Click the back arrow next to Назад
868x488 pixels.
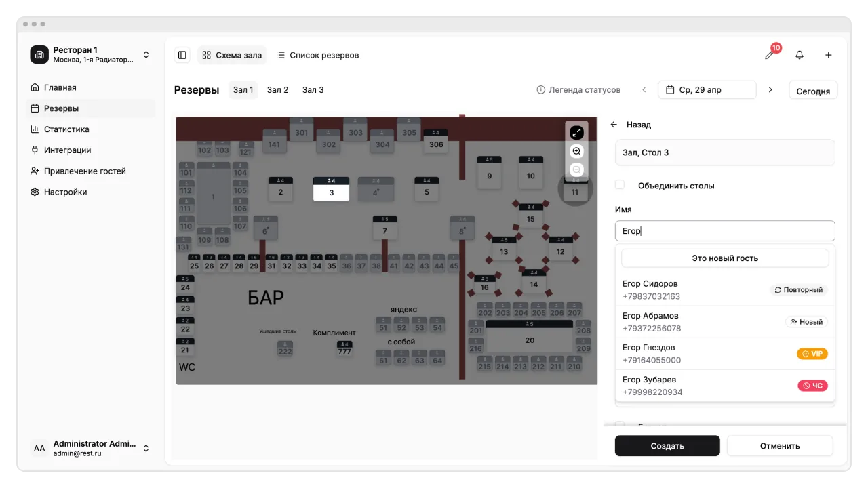614,125
